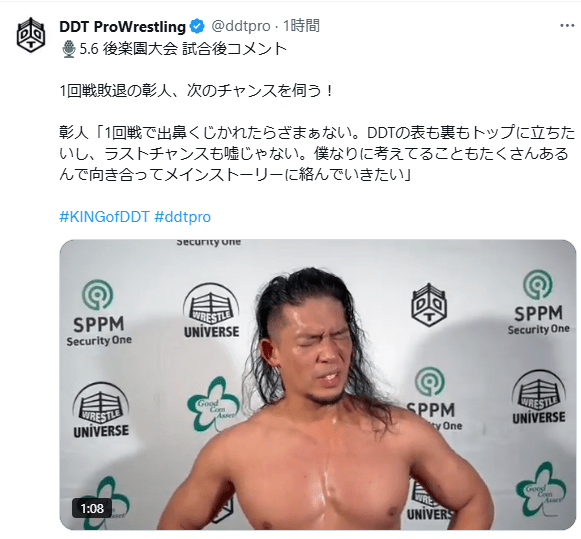The image size is (581, 539).
Task: Open the three-dot more options menu
Action: click(567, 26)
